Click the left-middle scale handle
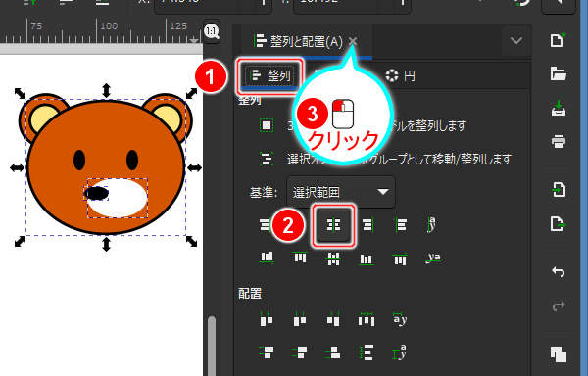588x376 pixels. (17, 167)
